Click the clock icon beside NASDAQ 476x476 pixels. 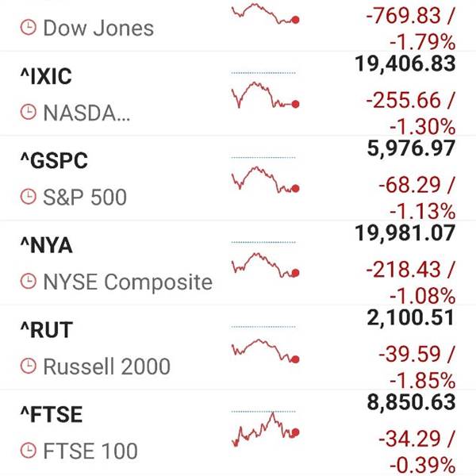point(29,112)
